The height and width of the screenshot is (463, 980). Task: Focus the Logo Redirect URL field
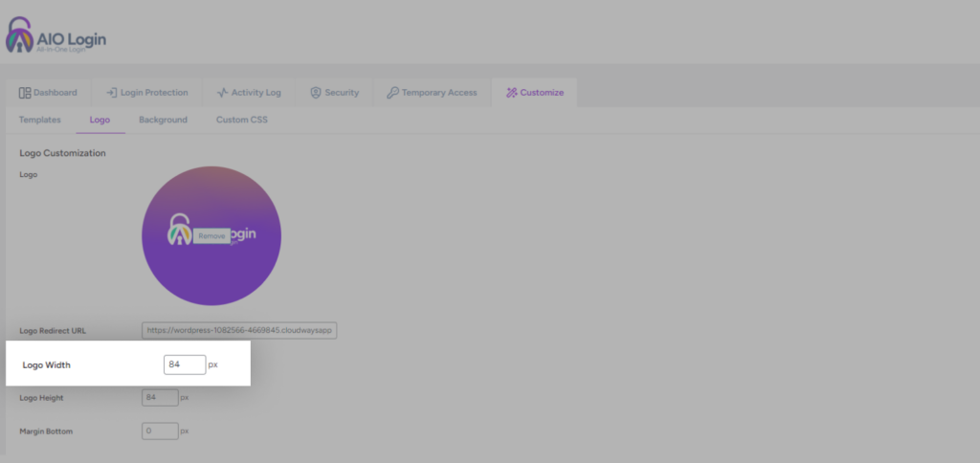239,331
